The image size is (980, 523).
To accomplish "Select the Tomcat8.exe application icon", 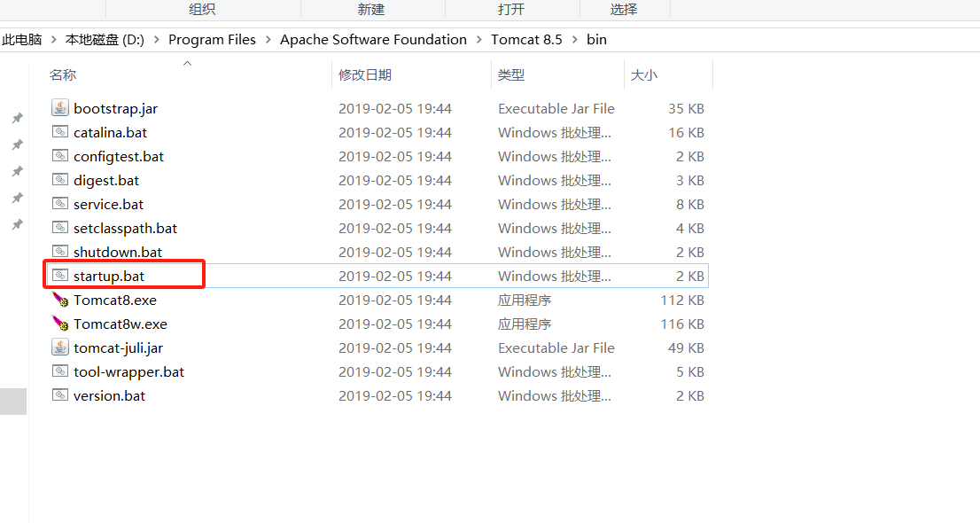I will coord(59,300).
